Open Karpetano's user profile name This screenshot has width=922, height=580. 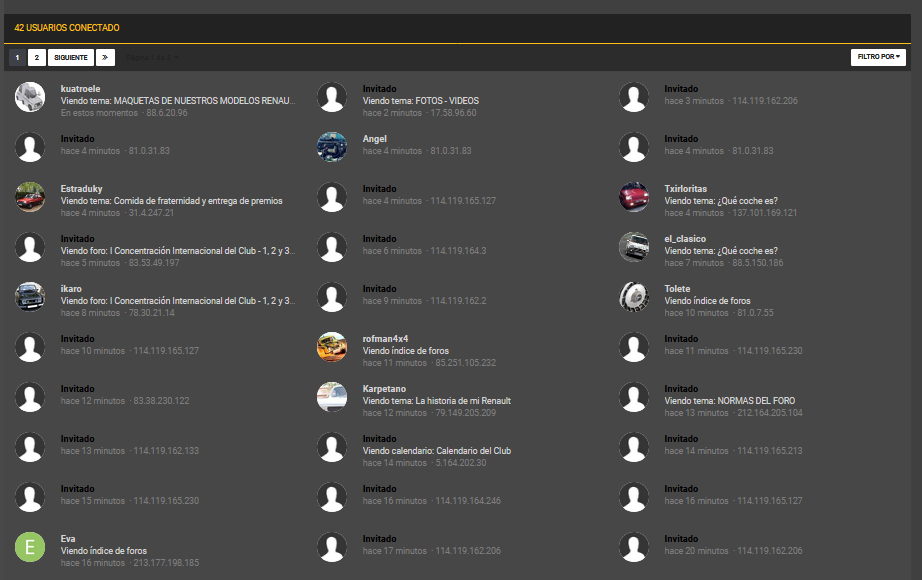click(384, 389)
